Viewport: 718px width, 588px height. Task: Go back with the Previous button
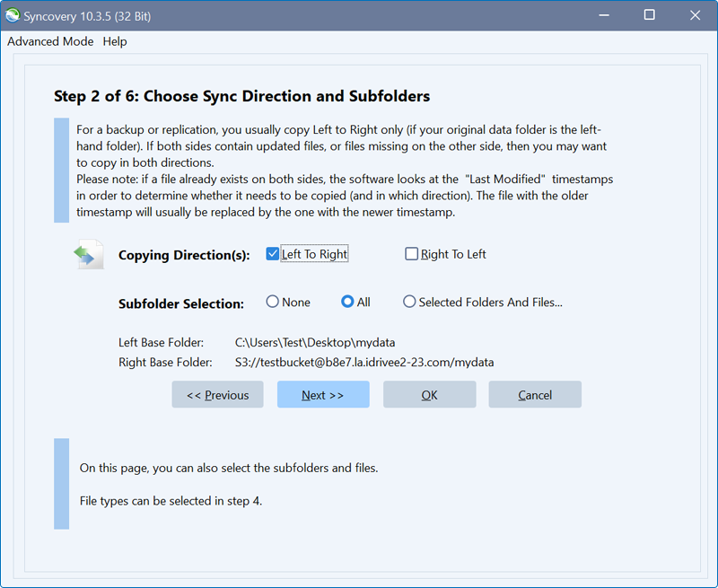[217, 394]
